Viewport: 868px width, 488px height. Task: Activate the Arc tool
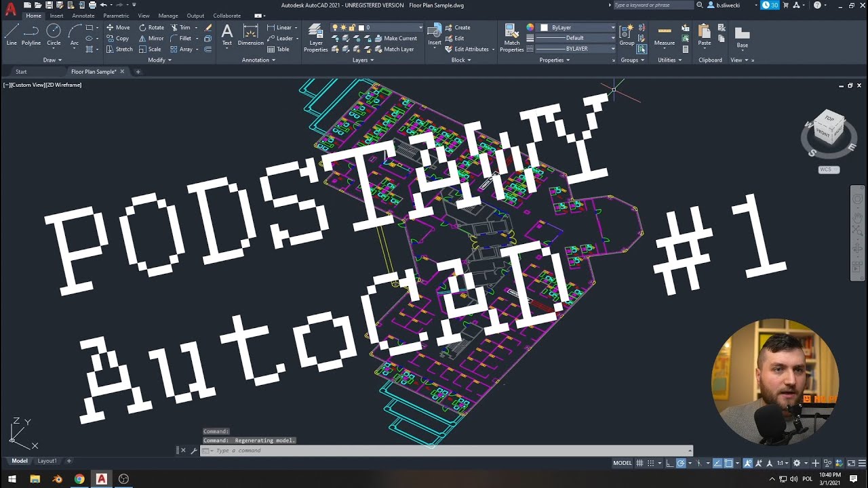point(75,35)
